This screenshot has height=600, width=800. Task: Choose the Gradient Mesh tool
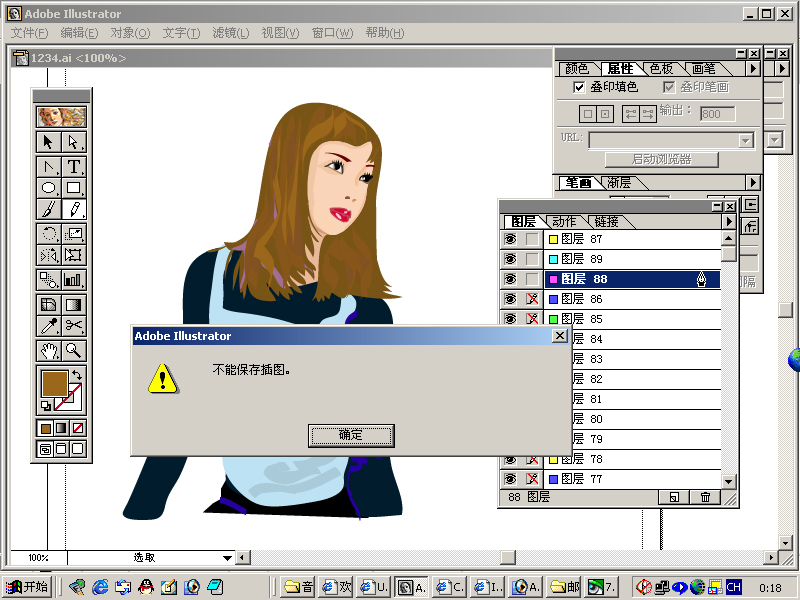[48, 305]
